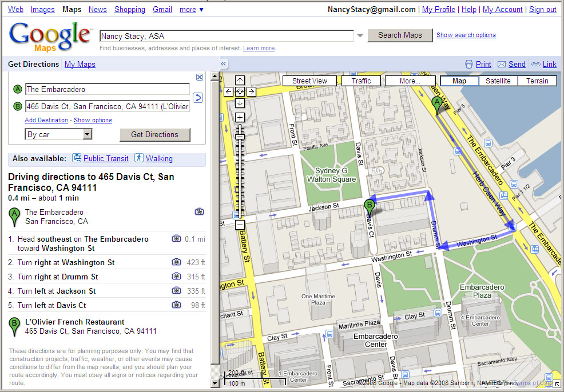Click the Show options link

pos(93,120)
